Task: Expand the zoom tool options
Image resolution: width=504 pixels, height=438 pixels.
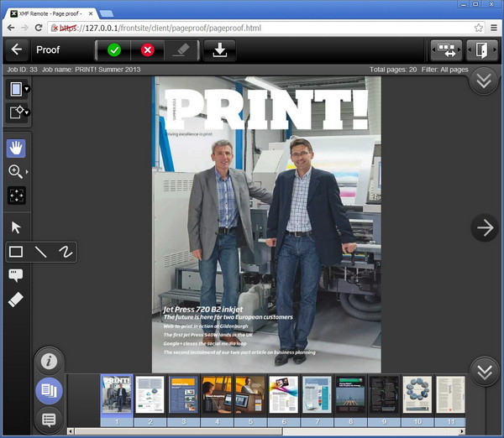Action: pos(27,172)
